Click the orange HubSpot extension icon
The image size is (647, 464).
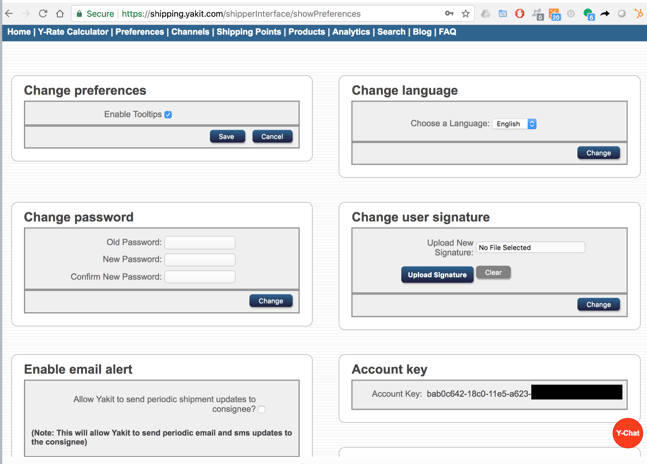[x=639, y=14]
